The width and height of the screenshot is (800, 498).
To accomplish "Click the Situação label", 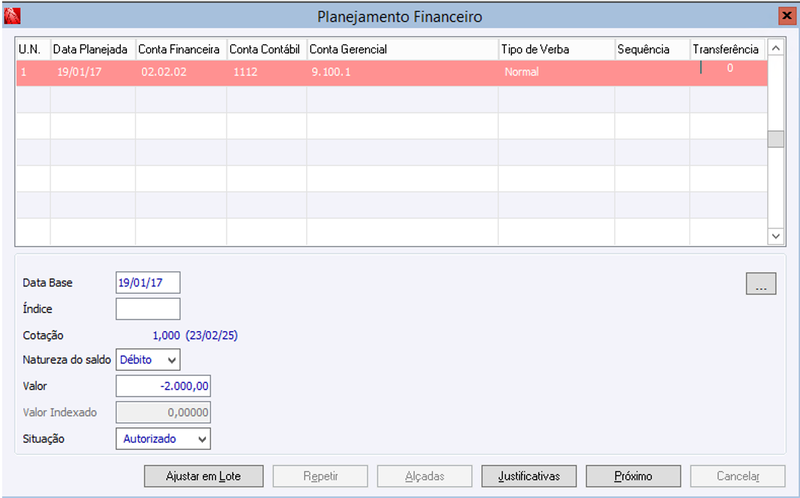I will (43, 439).
